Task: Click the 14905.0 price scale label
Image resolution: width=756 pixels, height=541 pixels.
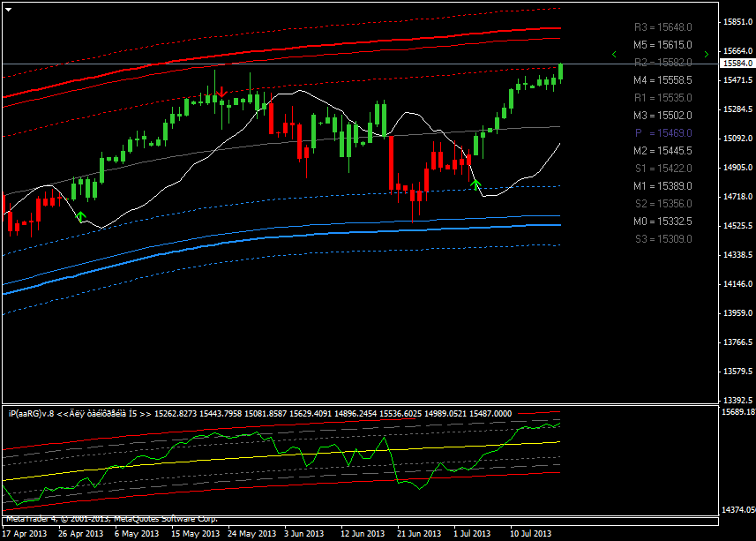Action: [x=737, y=168]
